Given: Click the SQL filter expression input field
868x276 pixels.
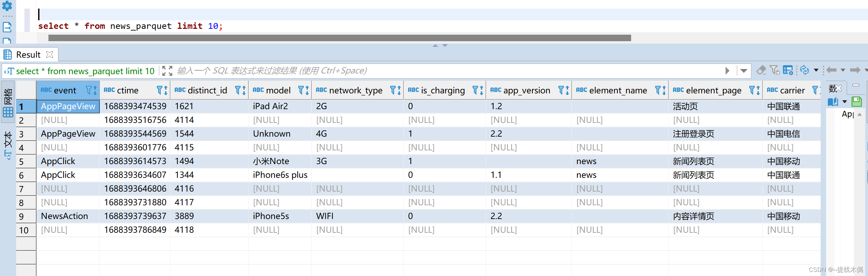Looking at the screenshot, I should pos(446,71).
